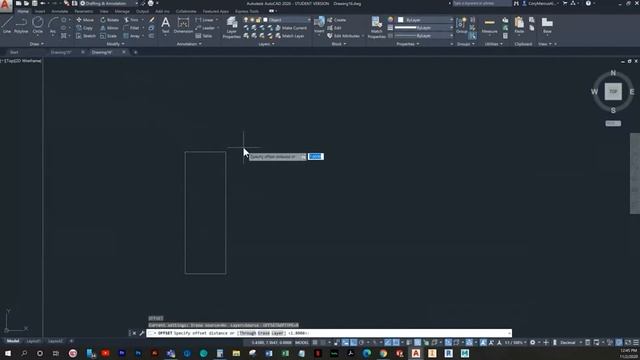Select the Line tool
Image resolution: width=640 pixels, height=360 pixels.
coord(7,24)
